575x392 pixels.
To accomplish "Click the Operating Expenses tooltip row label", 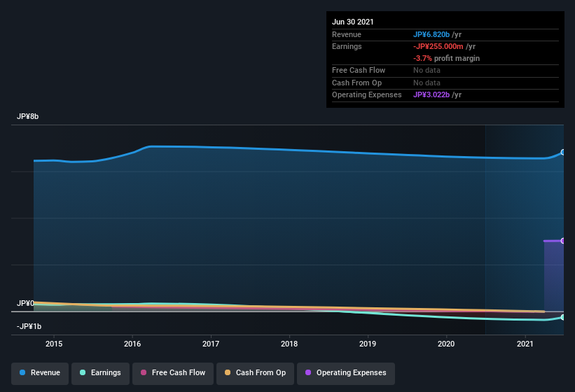I will pos(367,94).
